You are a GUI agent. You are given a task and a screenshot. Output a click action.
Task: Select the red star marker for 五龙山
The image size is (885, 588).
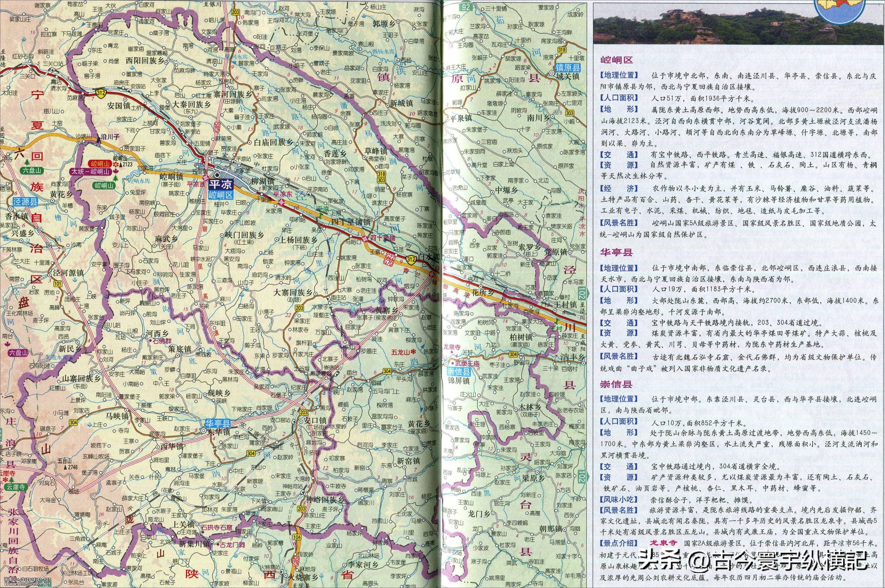[x=414, y=352]
